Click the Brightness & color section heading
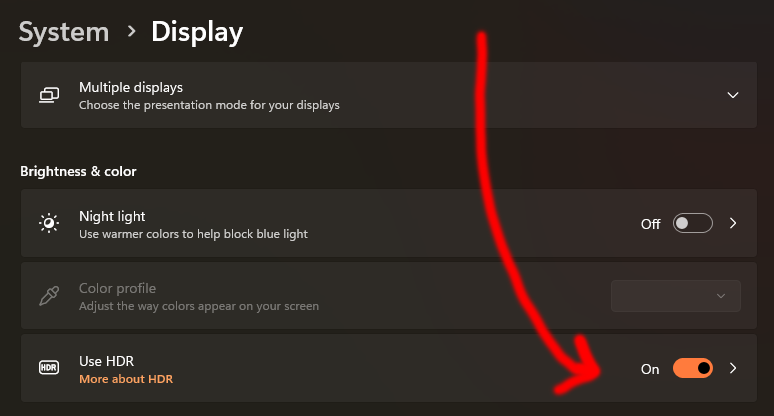Screen dimensions: 774x416 (78, 171)
